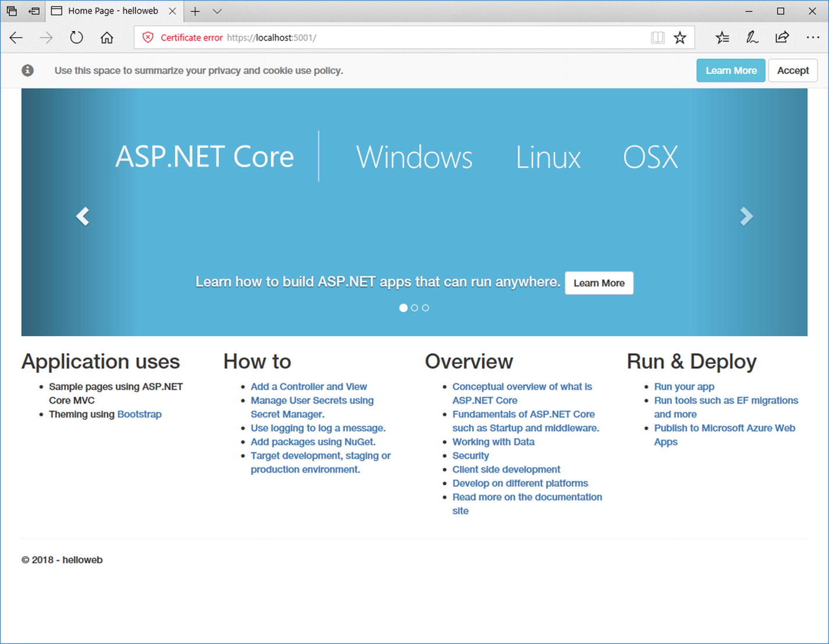The width and height of the screenshot is (829, 644).
Task: Open Publish to Microsoft Azure Web Apps link
Action: (x=725, y=435)
